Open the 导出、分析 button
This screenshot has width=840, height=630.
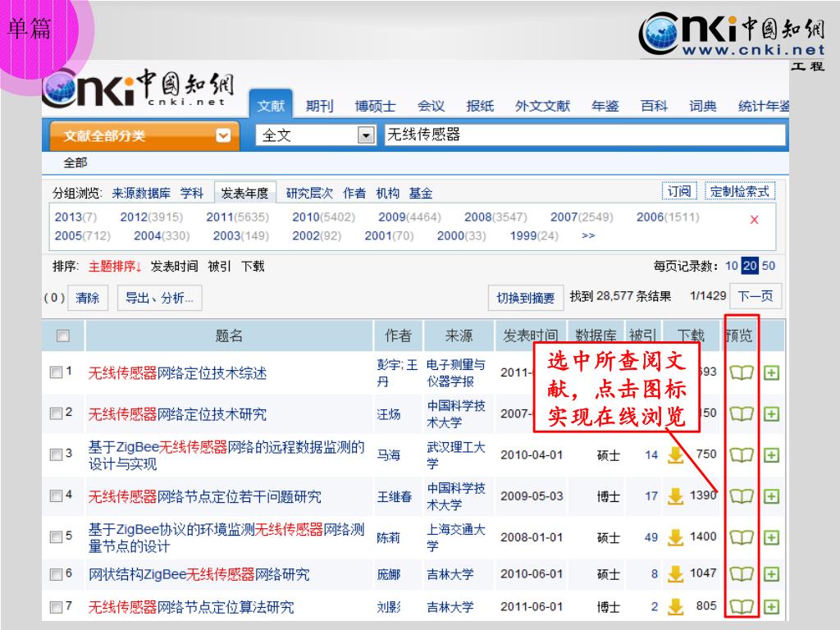coord(160,298)
